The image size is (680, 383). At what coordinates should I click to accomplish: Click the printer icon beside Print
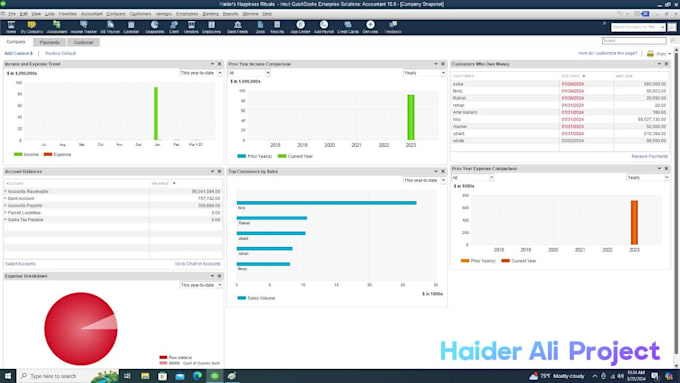coord(650,53)
